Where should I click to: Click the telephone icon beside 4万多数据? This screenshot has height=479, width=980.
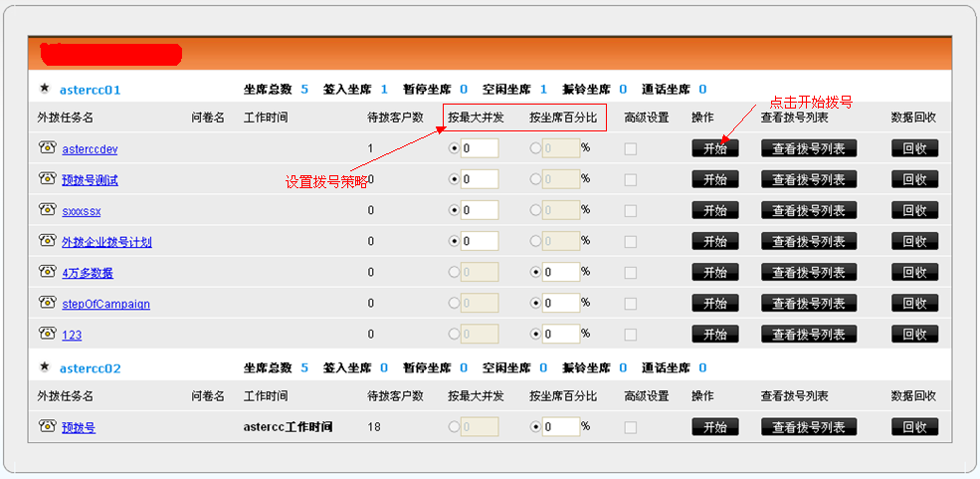[47, 271]
